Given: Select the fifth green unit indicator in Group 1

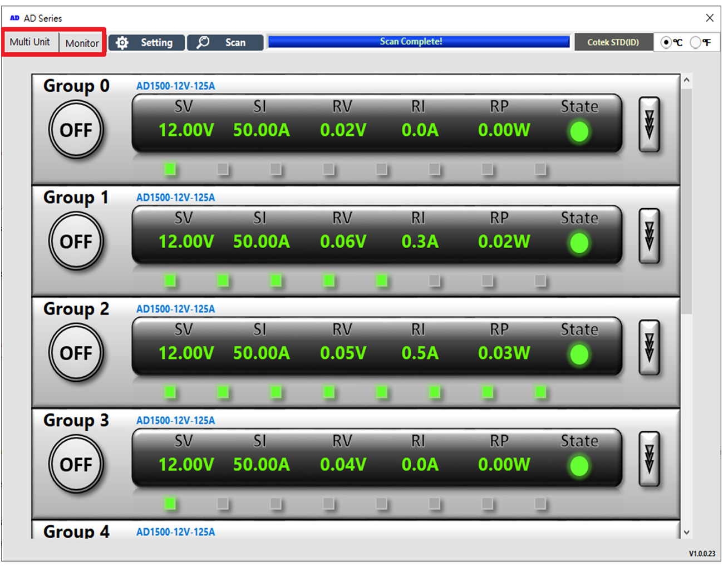Looking at the screenshot, I should pyautogui.click(x=381, y=280).
